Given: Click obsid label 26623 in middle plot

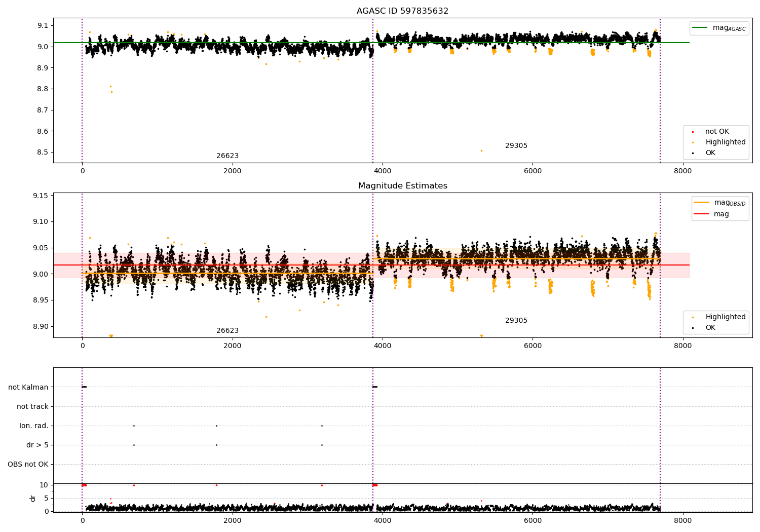Looking at the screenshot, I should click(227, 331).
